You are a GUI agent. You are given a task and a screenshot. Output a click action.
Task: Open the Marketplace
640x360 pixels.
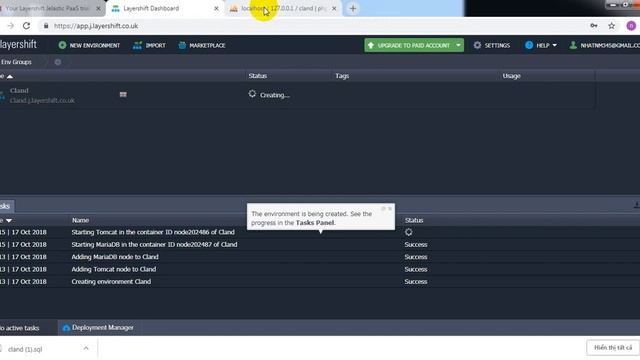(x=202, y=45)
